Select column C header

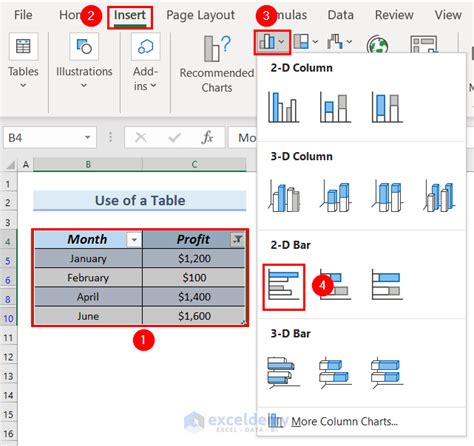[194, 164]
